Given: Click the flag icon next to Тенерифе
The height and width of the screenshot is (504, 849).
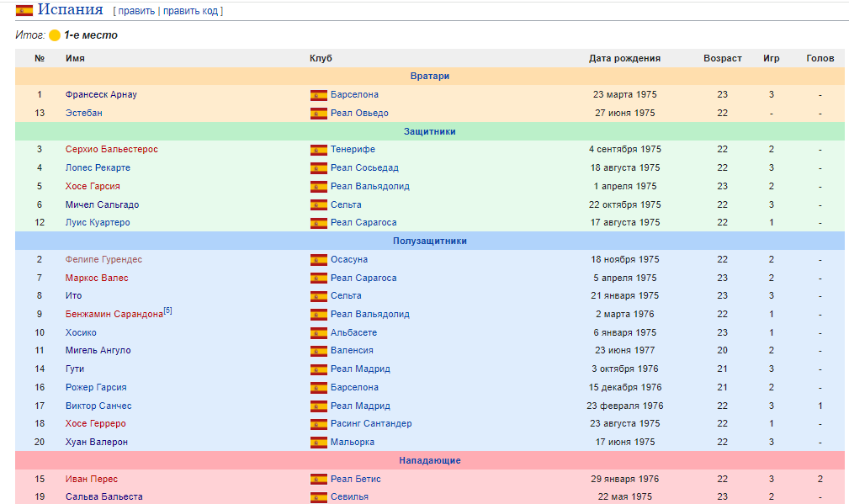Looking at the screenshot, I should (318, 150).
